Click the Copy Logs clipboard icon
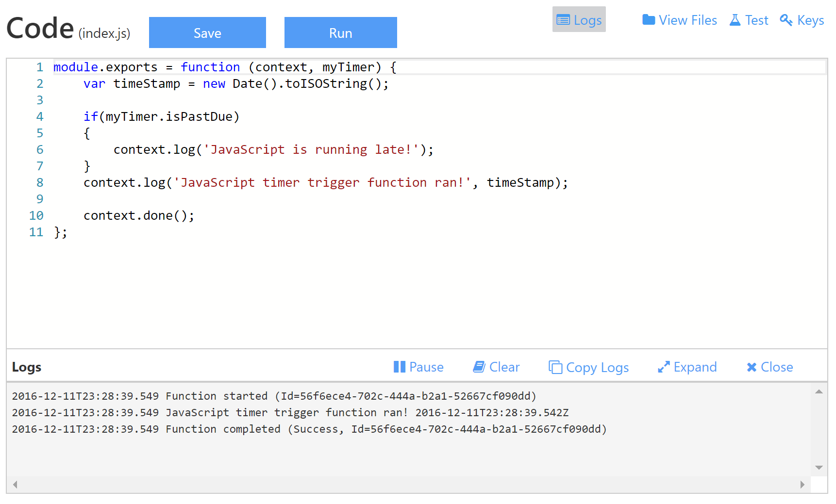The image size is (836, 504). (x=555, y=367)
